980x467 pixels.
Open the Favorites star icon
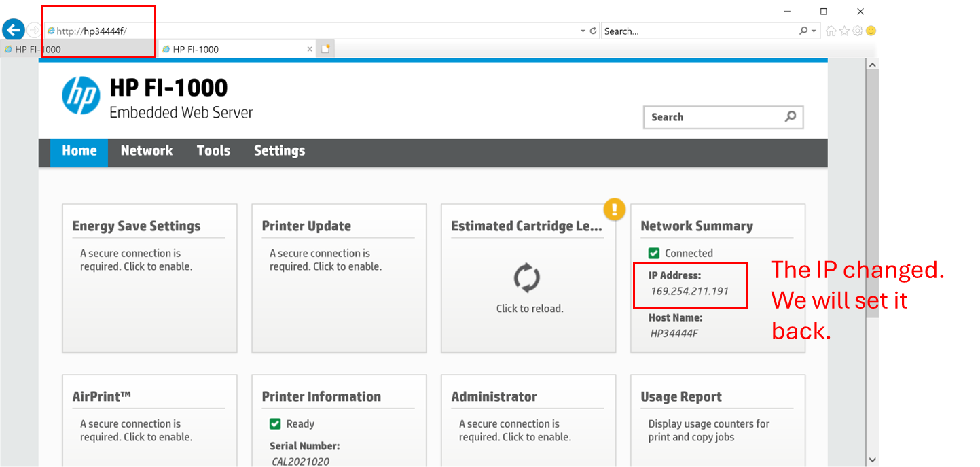(x=844, y=31)
